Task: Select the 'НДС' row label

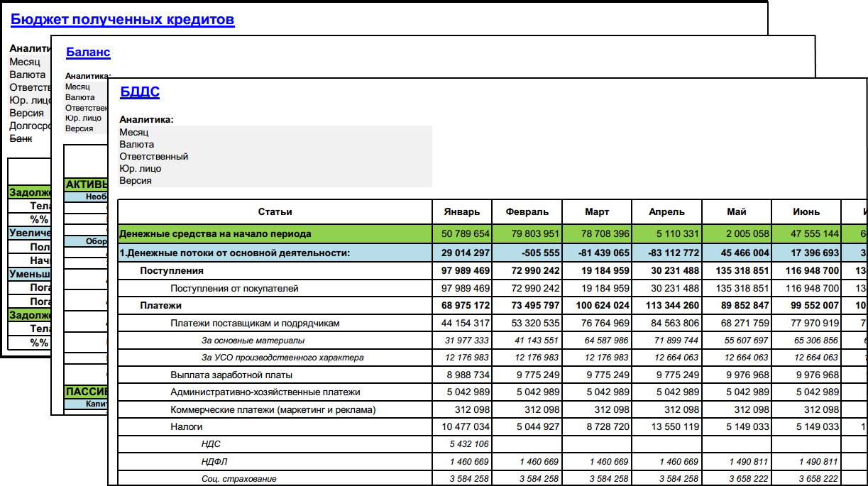Action: click(x=211, y=444)
